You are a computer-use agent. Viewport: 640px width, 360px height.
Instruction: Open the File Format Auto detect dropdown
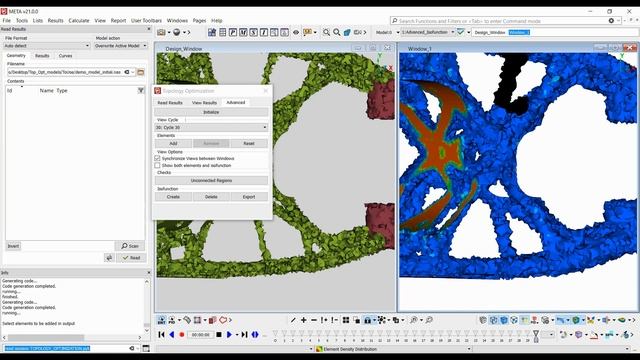click(47, 46)
